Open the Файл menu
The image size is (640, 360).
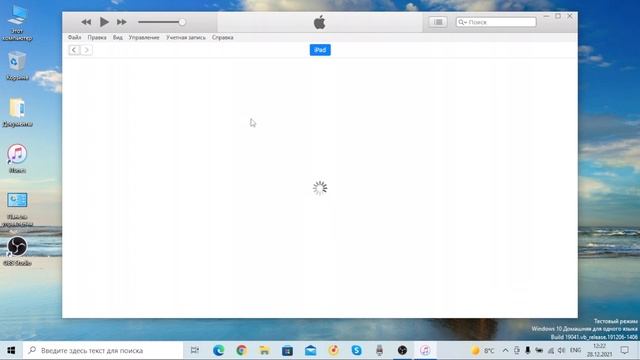[74, 37]
